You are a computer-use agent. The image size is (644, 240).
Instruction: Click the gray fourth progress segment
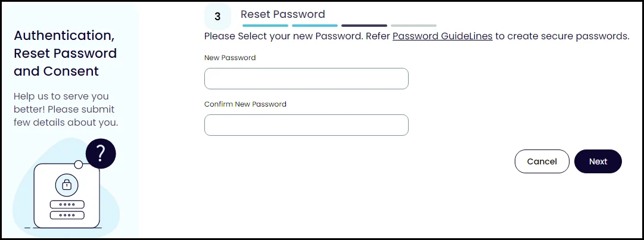pyautogui.click(x=413, y=26)
